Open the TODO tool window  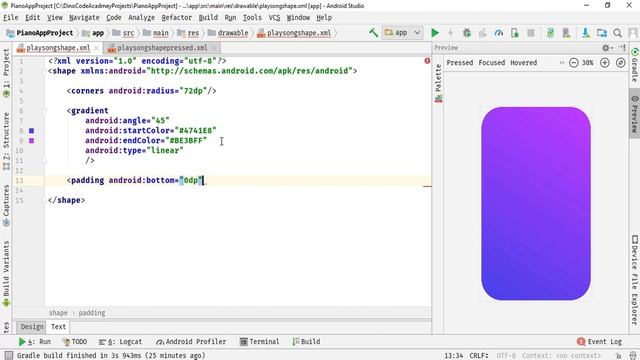74,342
